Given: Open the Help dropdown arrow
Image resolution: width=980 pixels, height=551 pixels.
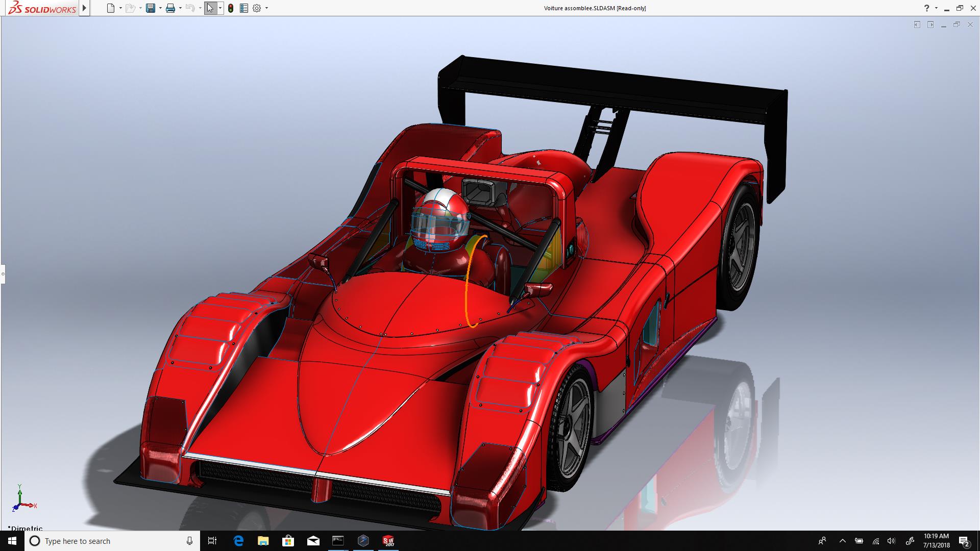Looking at the screenshot, I should coord(936,8).
